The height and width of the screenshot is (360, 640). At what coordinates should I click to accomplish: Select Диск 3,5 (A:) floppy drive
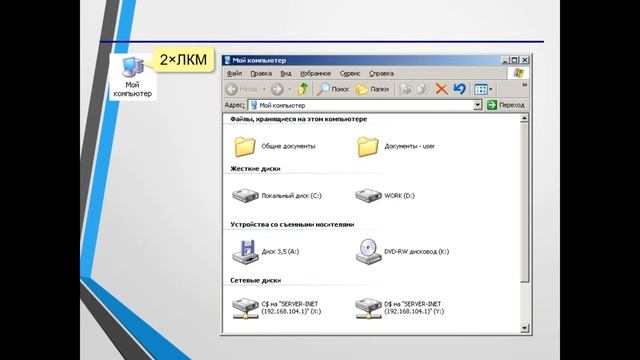click(x=266, y=252)
